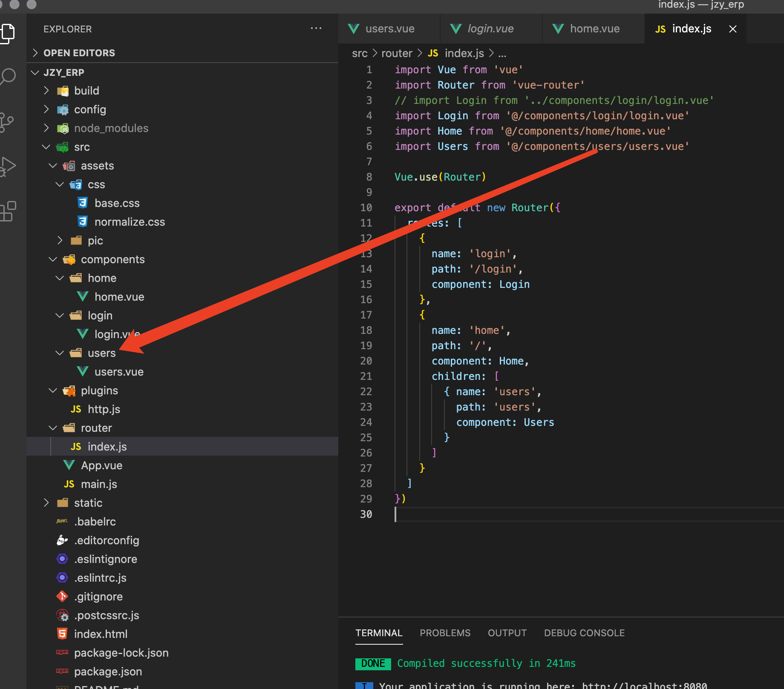The height and width of the screenshot is (689, 784).
Task: Open the PROBLEMS panel tab
Action: pyautogui.click(x=445, y=633)
